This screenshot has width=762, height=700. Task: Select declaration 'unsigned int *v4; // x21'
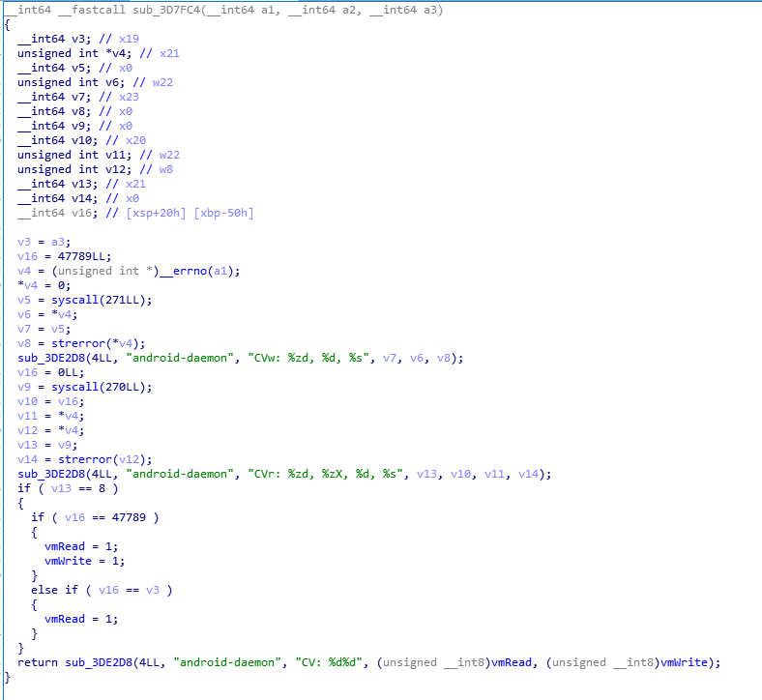point(99,53)
